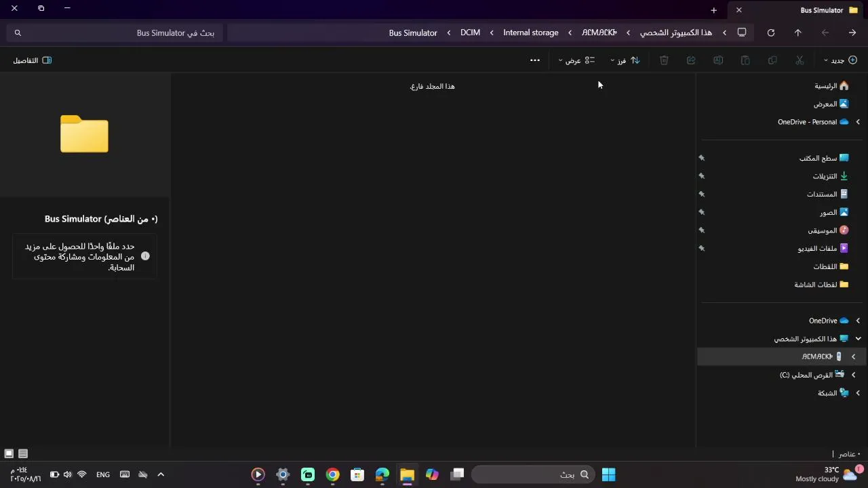Expand OneDrive - Personal in sidebar
Image resolution: width=868 pixels, height=488 pixels.
point(858,122)
